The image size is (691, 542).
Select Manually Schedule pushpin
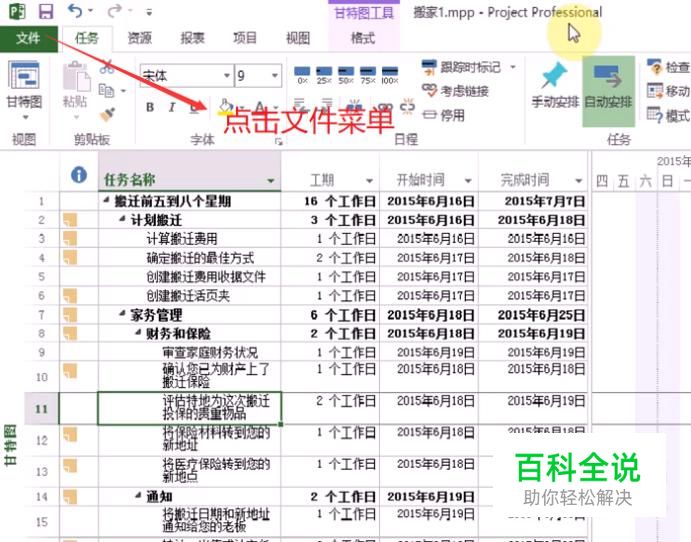coord(555,86)
